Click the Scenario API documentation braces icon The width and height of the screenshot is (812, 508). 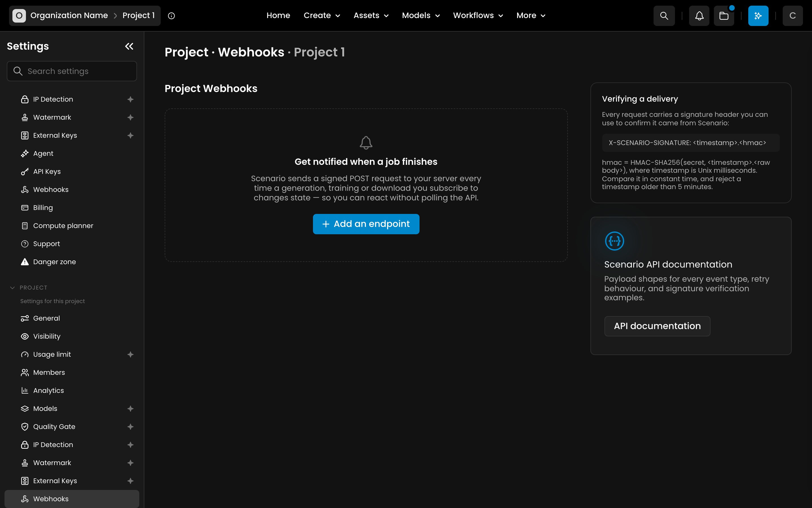pyautogui.click(x=614, y=241)
